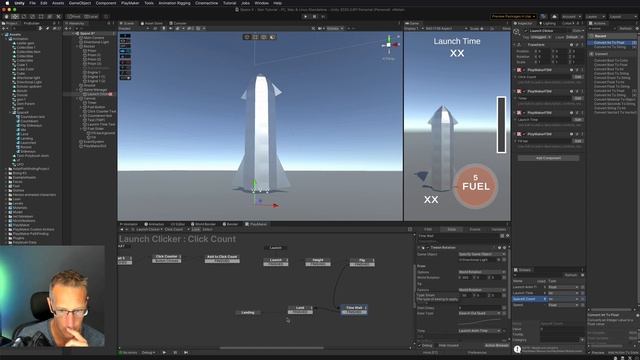Select the Speed variable row

[x=548, y=305]
